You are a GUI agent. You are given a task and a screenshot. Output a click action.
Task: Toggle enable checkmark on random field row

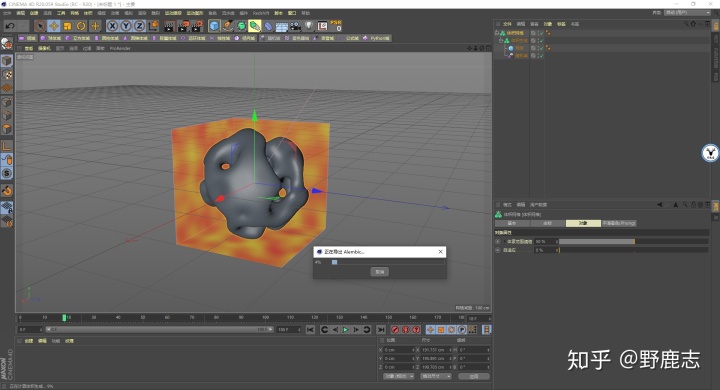pos(541,56)
